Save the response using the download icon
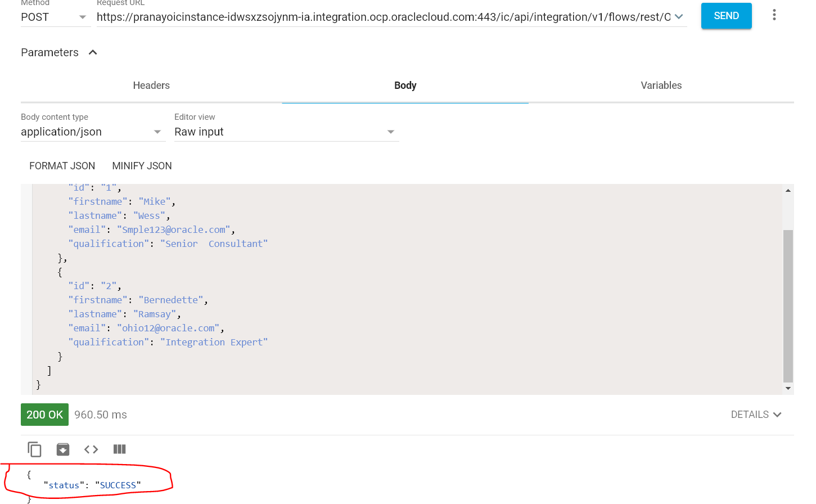Viewport: 816px width, 504px height. [x=62, y=449]
